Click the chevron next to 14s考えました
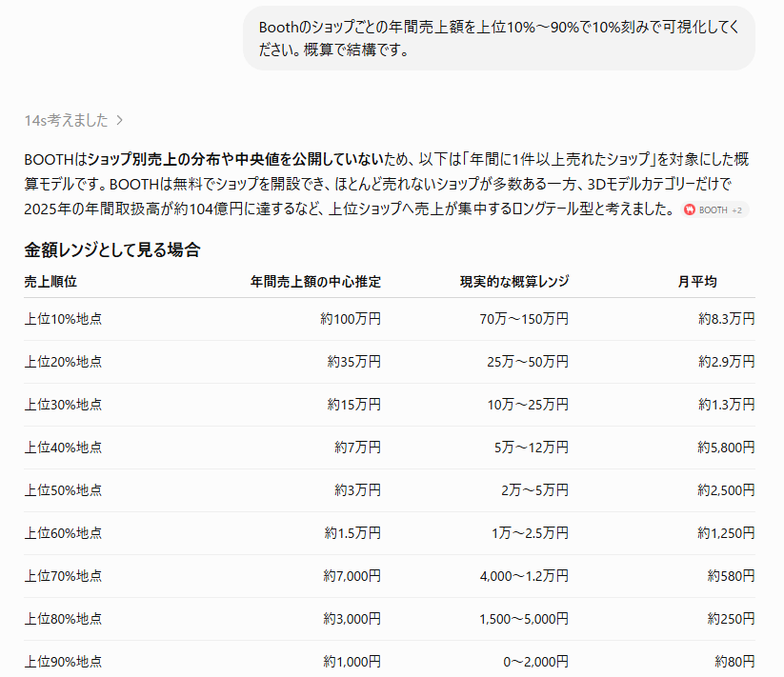784x677 pixels. point(119,120)
